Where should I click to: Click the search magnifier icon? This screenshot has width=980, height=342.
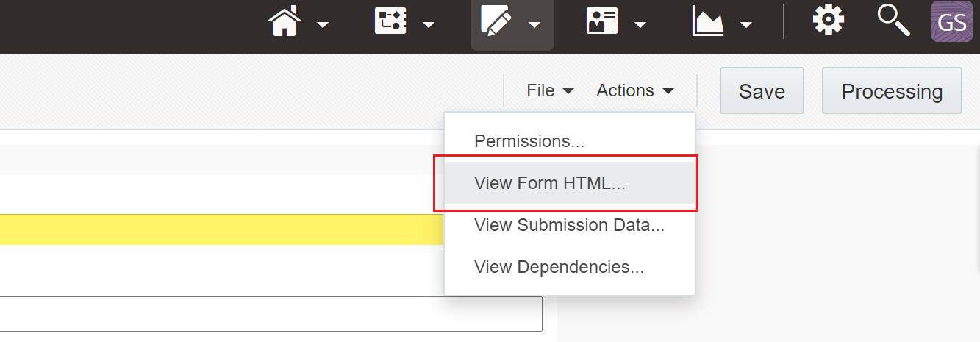point(893,20)
